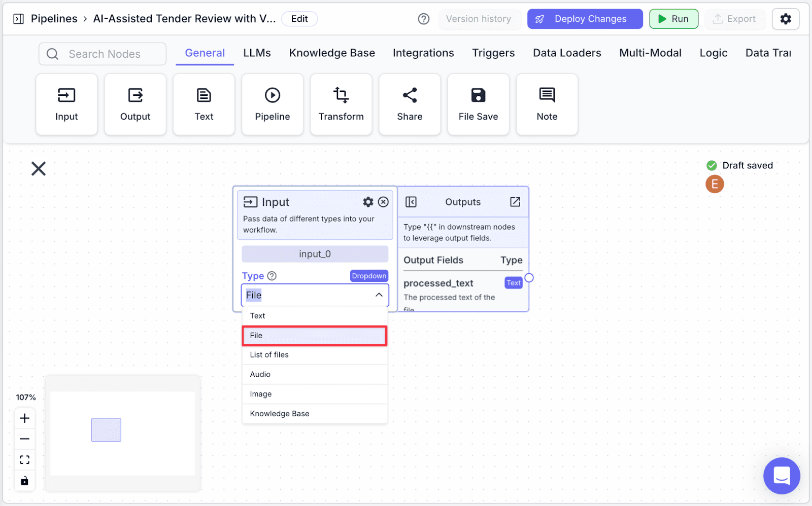Open Outputs panel in expanded view
This screenshot has height=506, width=812.
click(515, 202)
